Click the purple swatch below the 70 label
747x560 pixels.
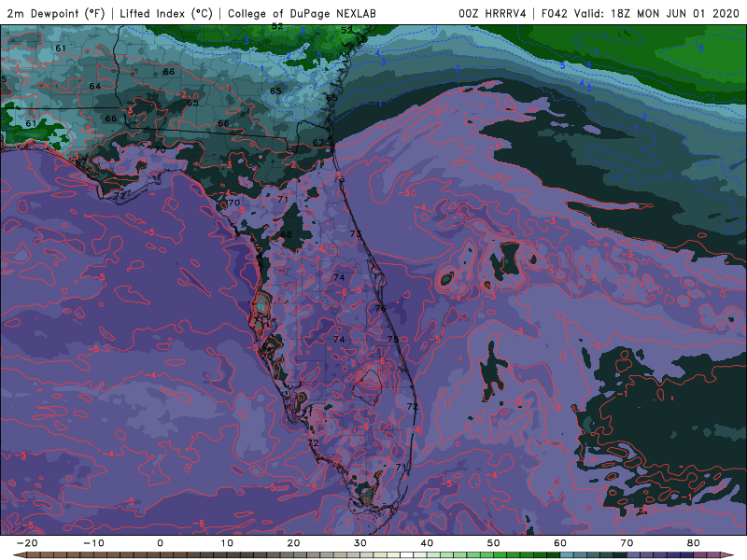[x=634, y=555]
